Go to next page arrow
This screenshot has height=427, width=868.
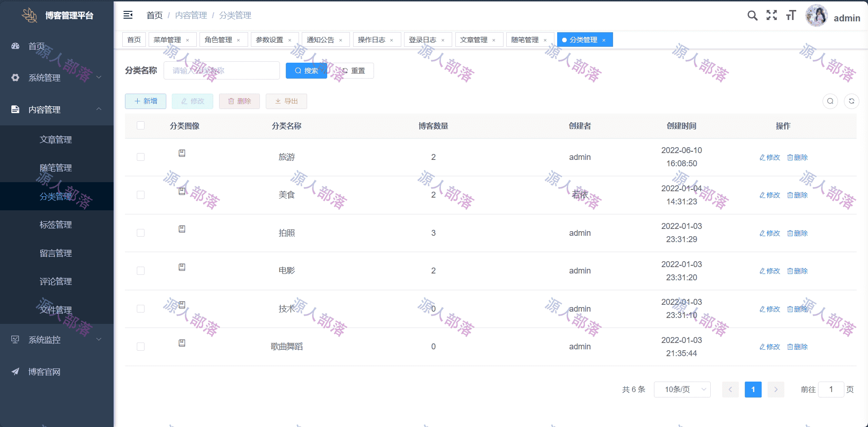tap(776, 389)
